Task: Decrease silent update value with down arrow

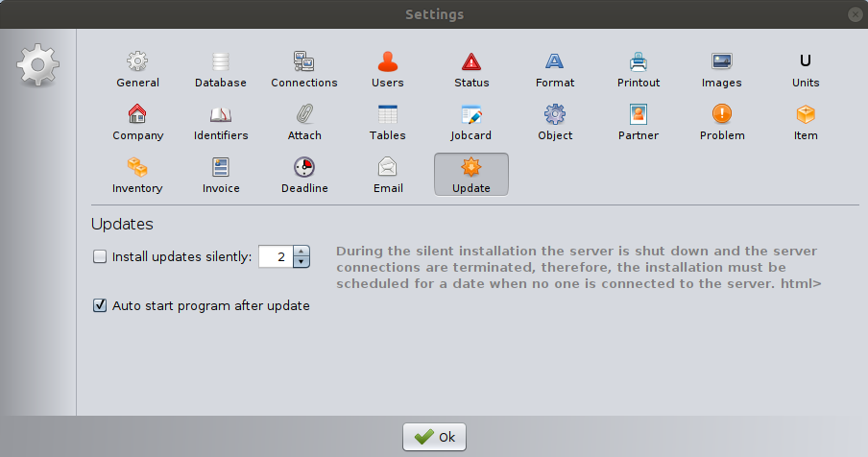Action: [301, 261]
